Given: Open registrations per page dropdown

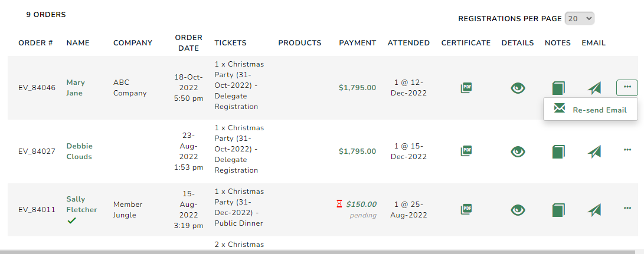Looking at the screenshot, I should (580, 18).
